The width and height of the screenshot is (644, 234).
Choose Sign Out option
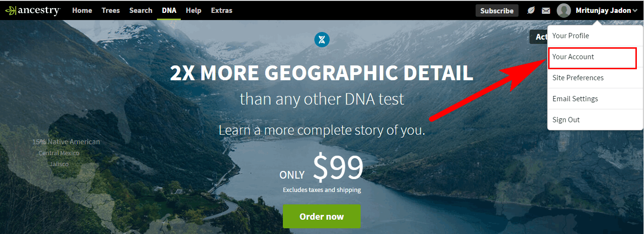click(x=595, y=120)
